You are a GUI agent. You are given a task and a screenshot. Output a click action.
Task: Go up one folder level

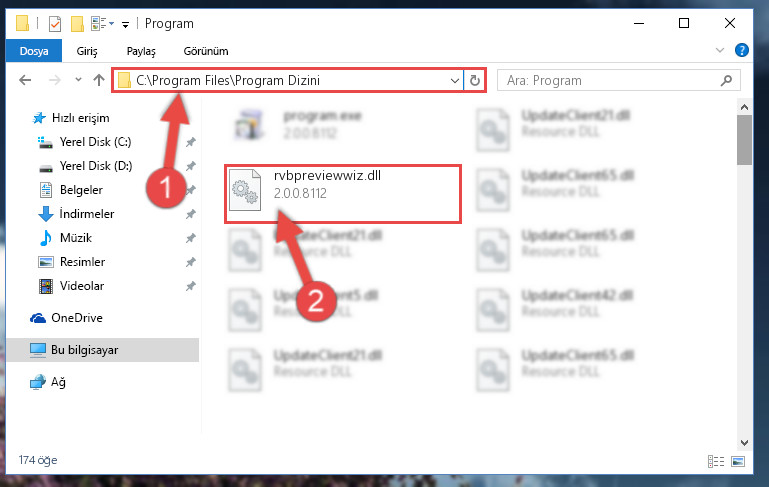click(x=99, y=80)
